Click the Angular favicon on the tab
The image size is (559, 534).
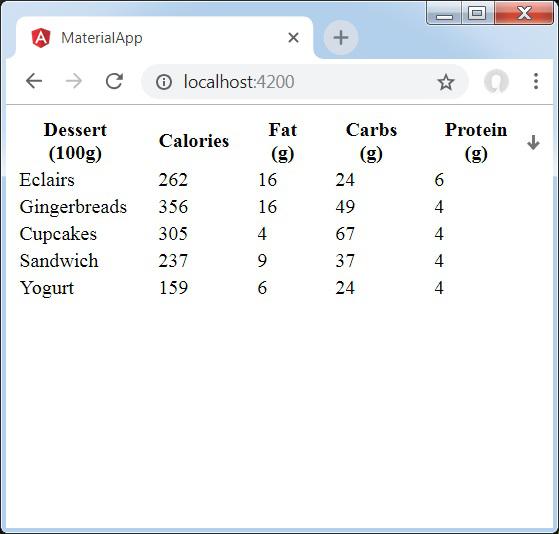click(x=41, y=38)
